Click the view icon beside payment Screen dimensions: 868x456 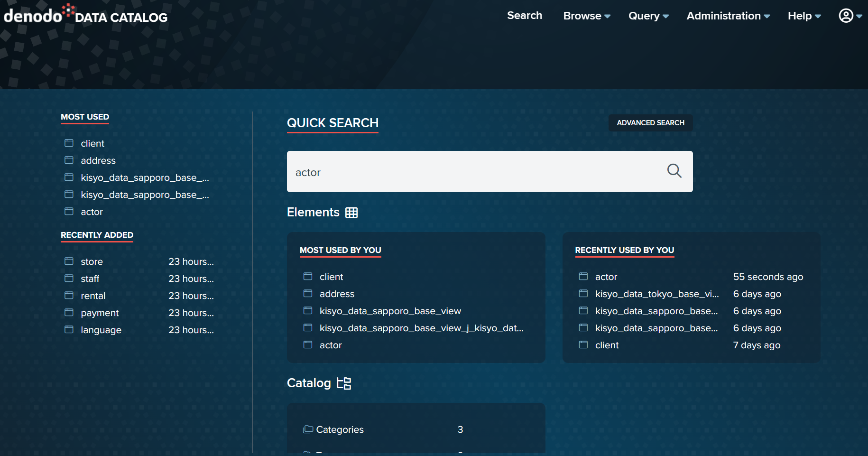(69, 312)
